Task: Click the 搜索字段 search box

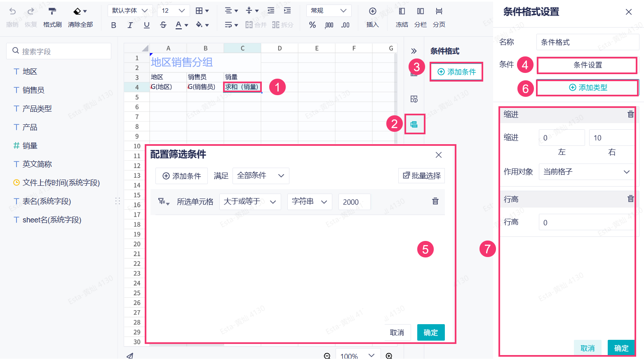Action: (59, 51)
